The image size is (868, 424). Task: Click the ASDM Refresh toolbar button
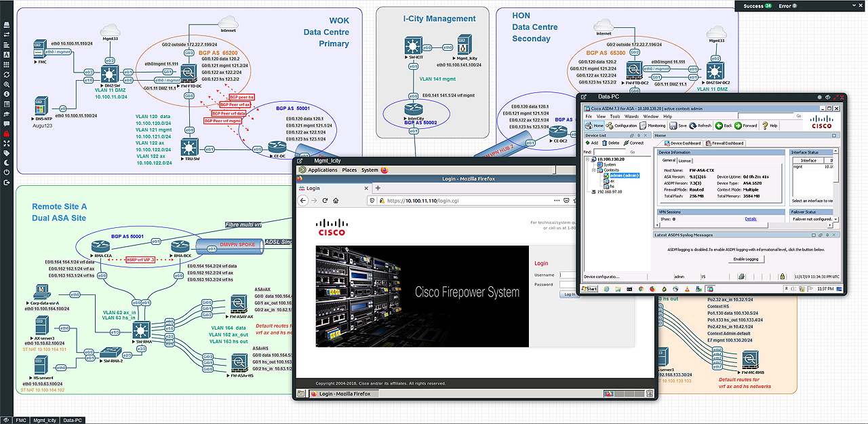(x=701, y=126)
